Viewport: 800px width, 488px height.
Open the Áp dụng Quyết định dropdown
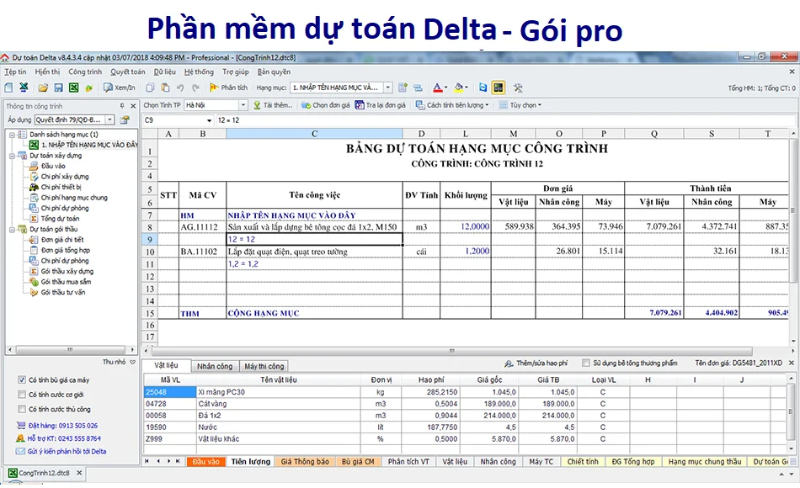(x=110, y=120)
